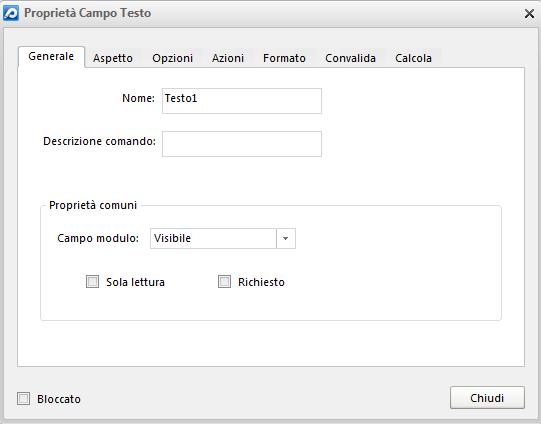
Task: Enable the Sola lettura checkbox
Action: pos(92,282)
